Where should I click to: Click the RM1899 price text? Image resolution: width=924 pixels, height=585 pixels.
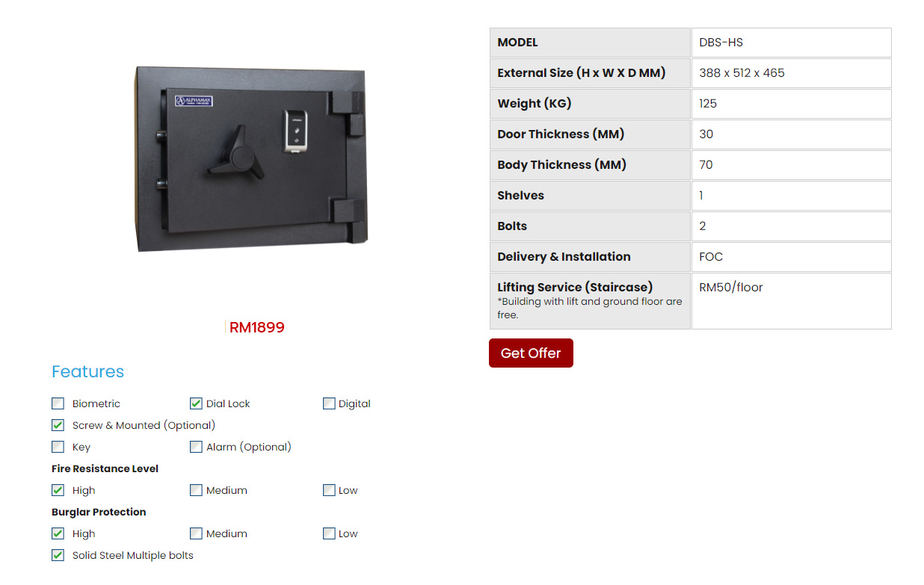256,327
